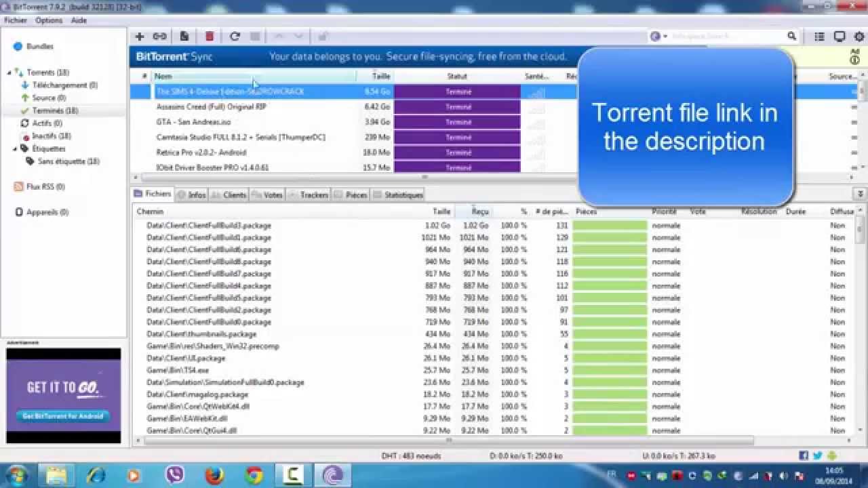Click the Start torrent circular arrow icon
This screenshot has height=488, width=868.
point(235,37)
